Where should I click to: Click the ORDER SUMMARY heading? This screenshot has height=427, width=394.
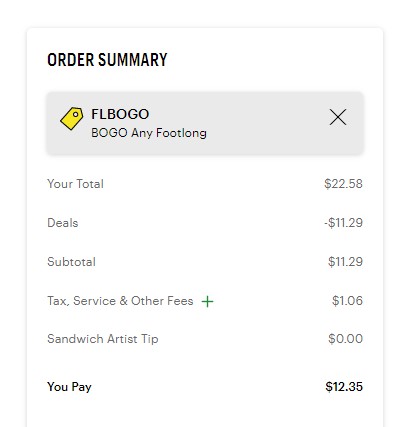point(107,60)
